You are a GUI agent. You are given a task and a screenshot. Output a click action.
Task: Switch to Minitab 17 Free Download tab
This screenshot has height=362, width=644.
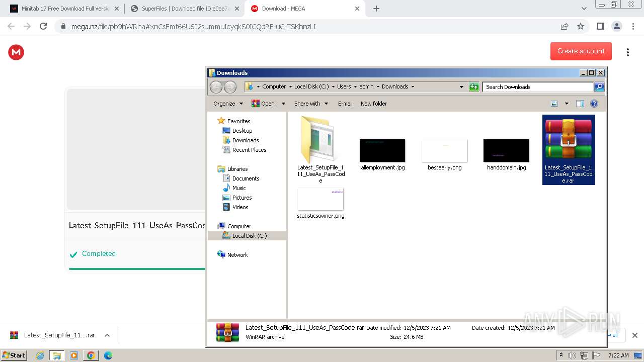(x=64, y=9)
